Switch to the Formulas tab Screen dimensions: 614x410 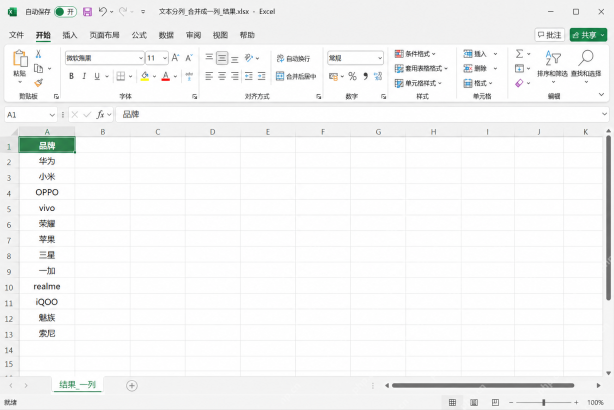139,35
